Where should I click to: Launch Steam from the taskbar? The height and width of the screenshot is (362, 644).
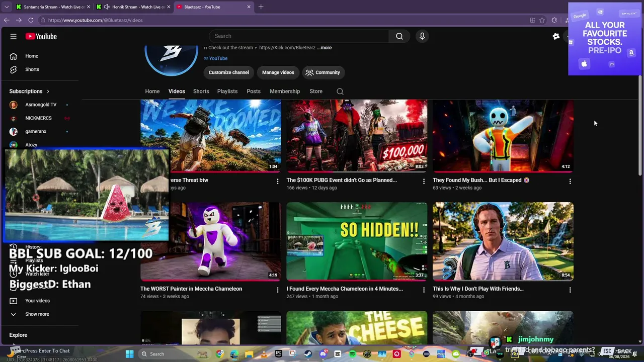pos(308,354)
